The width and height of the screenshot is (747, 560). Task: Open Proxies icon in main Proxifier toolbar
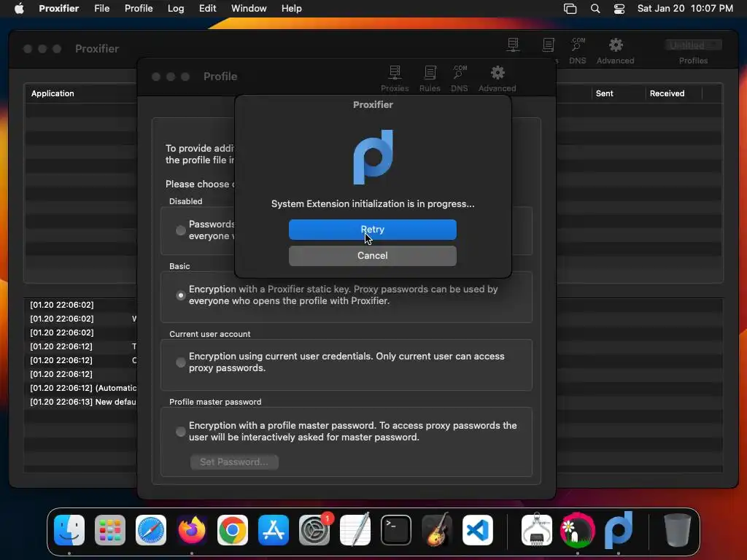513,45
